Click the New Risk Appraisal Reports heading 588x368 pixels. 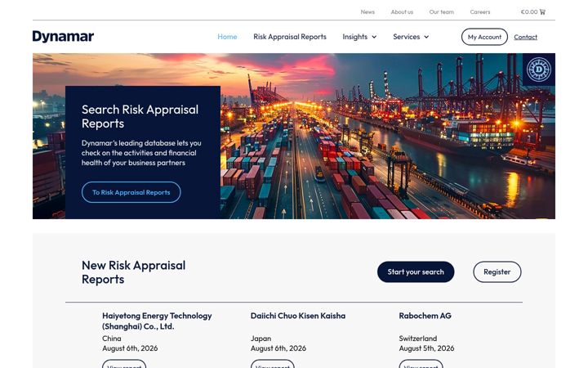(133, 272)
